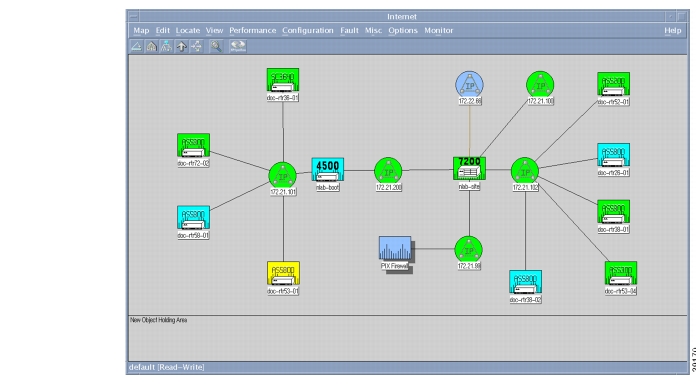Click the up-arrow Parent submap icon
The height and width of the screenshot is (388, 696).
[181, 46]
